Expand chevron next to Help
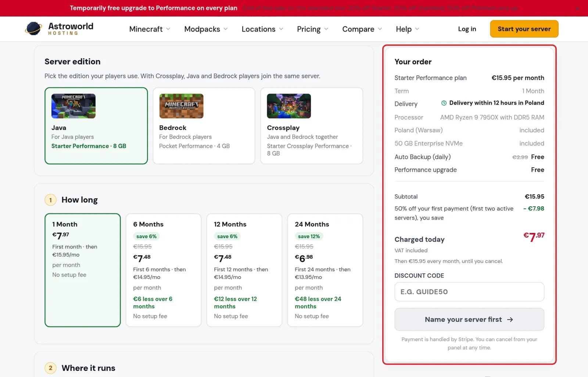The image size is (588, 377). pos(417,29)
